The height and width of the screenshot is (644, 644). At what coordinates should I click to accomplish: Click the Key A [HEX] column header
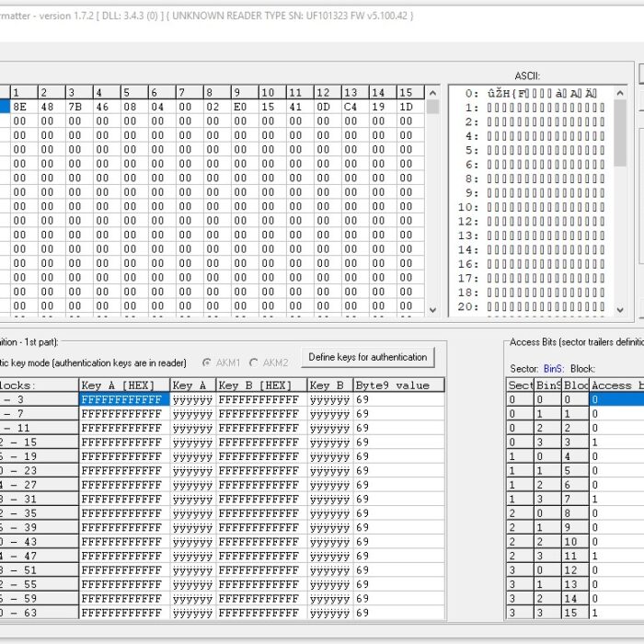click(x=124, y=385)
